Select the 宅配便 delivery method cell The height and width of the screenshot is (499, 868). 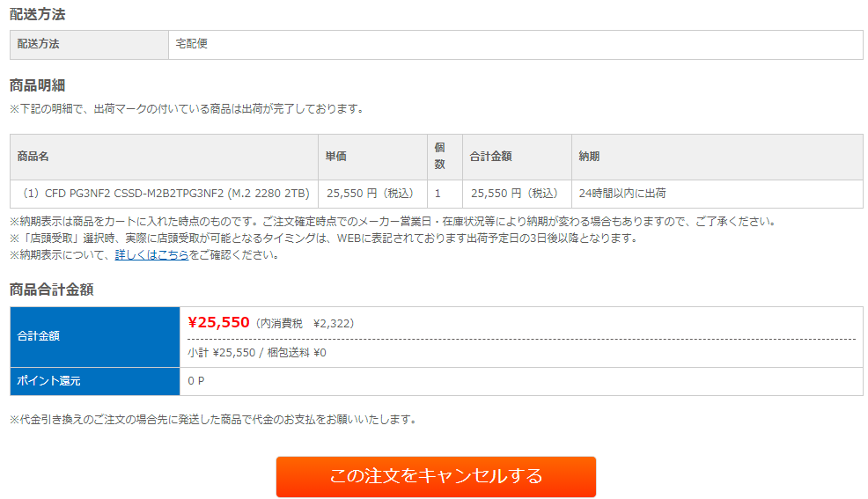click(x=192, y=44)
